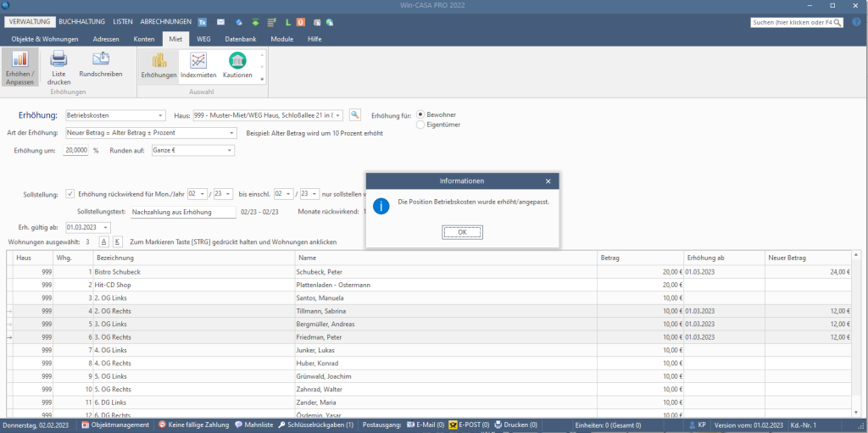Select the Kautionen bank icon
The width and height of the screenshot is (868, 433).
237,60
